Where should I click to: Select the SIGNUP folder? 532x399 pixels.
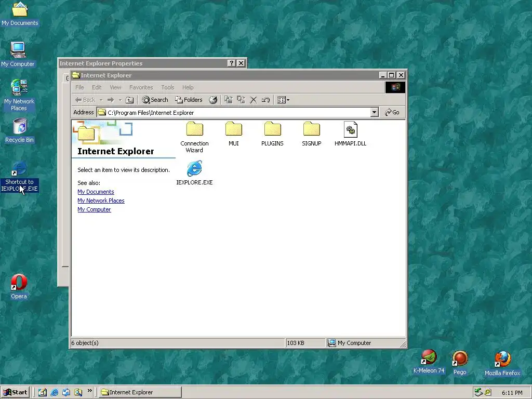(312, 134)
